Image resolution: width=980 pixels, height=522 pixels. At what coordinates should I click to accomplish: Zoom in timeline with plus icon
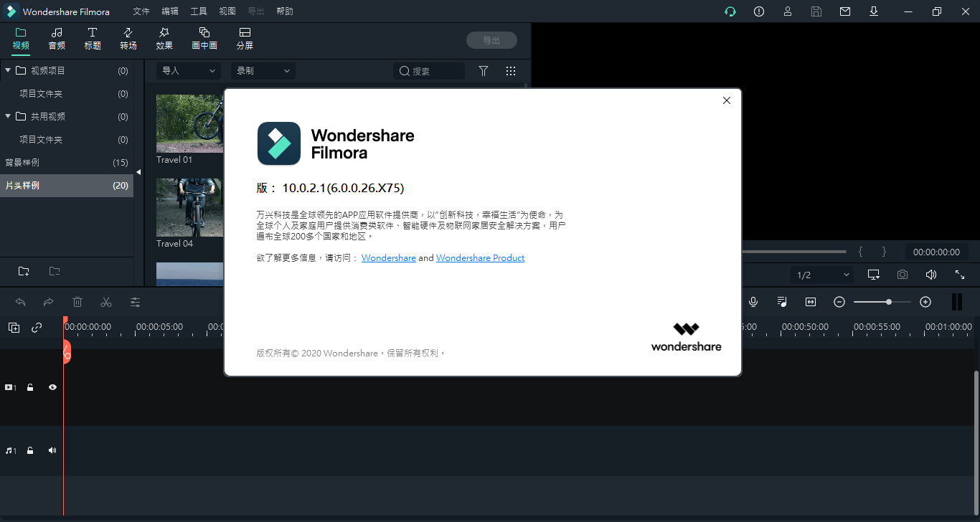pos(925,302)
